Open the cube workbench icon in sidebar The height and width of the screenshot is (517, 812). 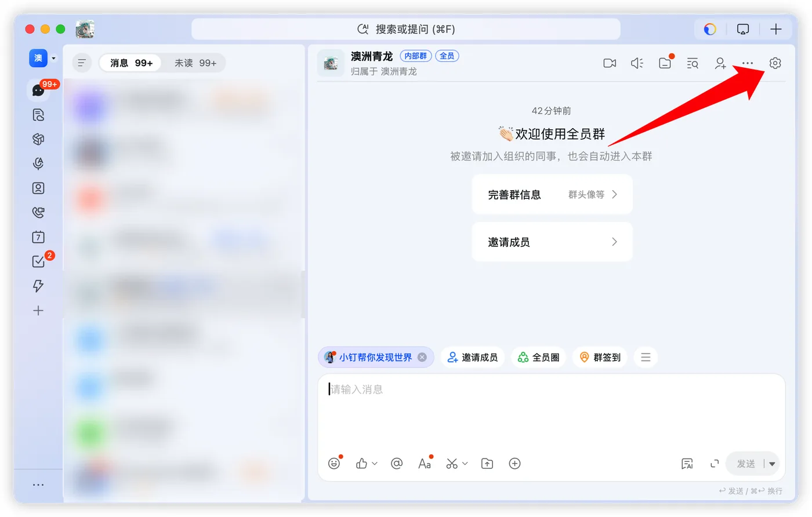coord(38,139)
